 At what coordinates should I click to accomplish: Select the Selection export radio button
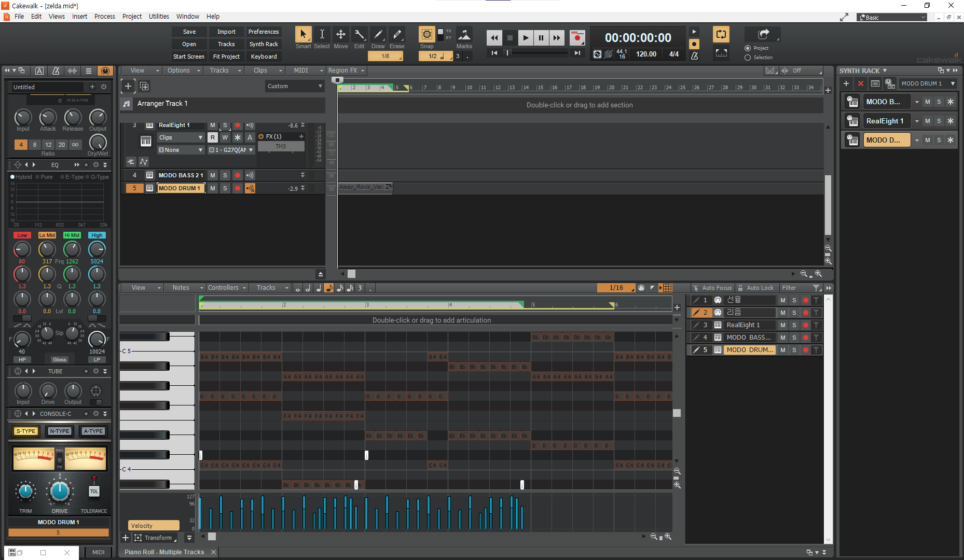[x=748, y=58]
